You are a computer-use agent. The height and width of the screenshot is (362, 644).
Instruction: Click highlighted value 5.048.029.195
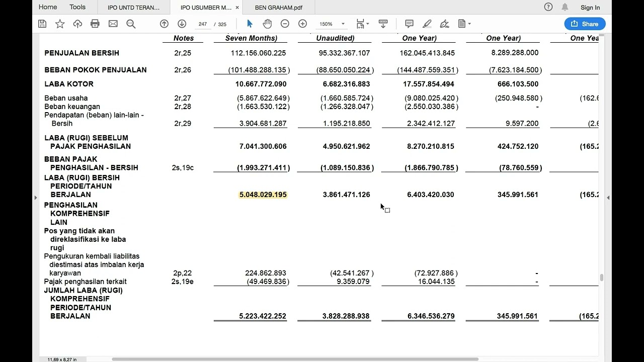click(x=263, y=195)
